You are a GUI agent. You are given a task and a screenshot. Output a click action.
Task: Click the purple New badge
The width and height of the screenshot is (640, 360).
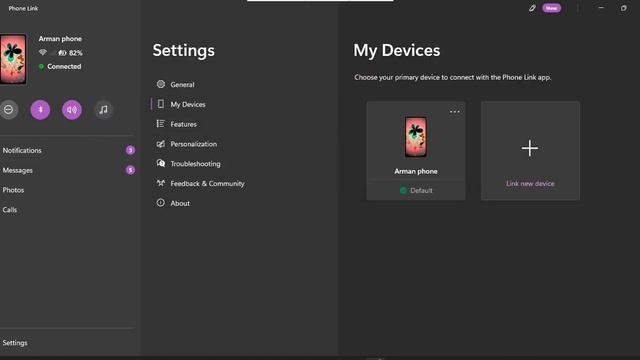click(551, 8)
